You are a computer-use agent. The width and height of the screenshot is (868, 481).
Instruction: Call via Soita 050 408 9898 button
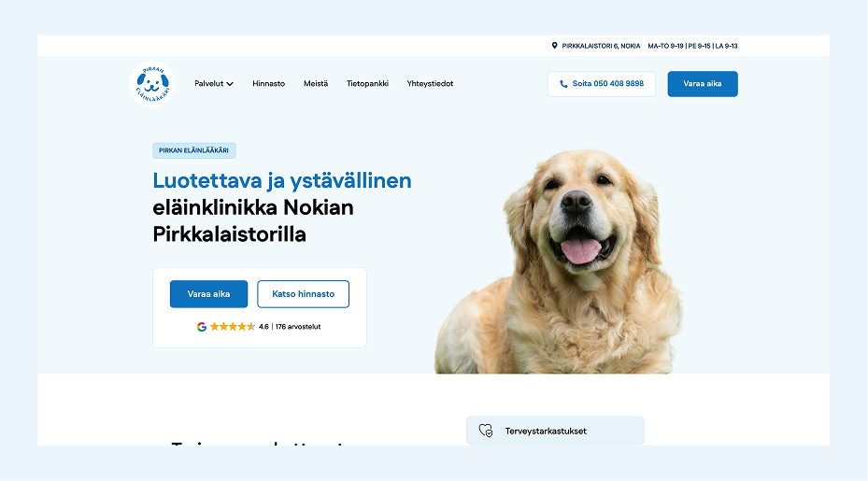tap(601, 84)
